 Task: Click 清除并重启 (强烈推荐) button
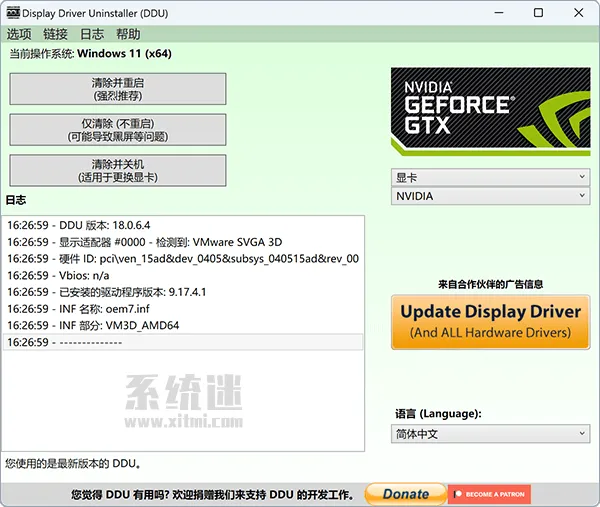118,89
